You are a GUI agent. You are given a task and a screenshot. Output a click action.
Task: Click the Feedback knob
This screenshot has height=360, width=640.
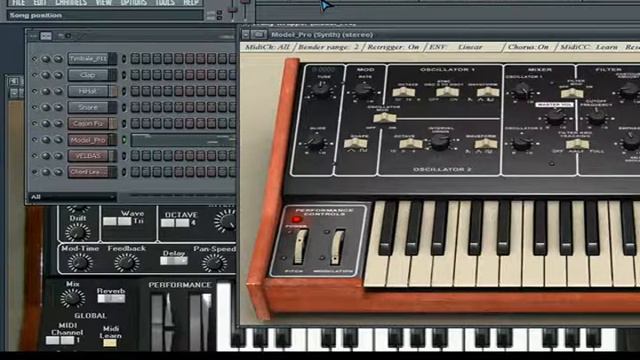pyautogui.click(x=126, y=263)
